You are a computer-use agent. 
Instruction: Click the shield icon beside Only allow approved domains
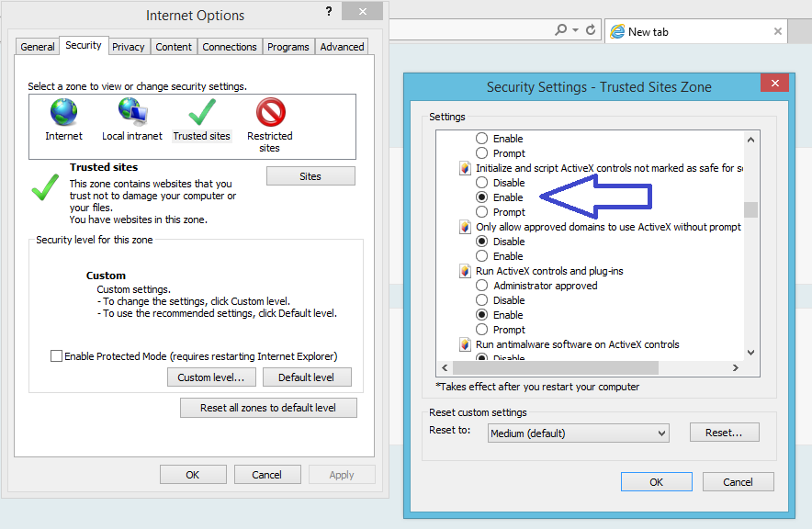tap(465, 227)
